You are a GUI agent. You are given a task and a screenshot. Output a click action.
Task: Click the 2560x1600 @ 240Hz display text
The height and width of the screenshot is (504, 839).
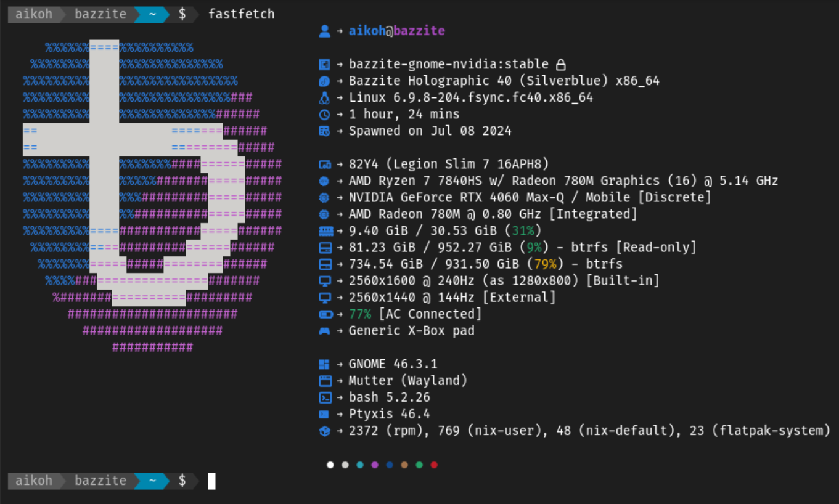(x=504, y=280)
